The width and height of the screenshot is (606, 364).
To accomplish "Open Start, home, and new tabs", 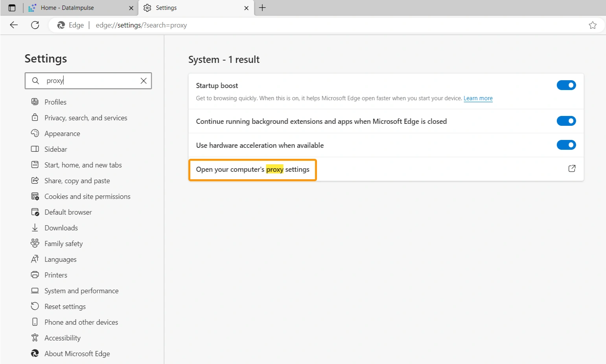I will pyautogui.click(x=83, y=165).
